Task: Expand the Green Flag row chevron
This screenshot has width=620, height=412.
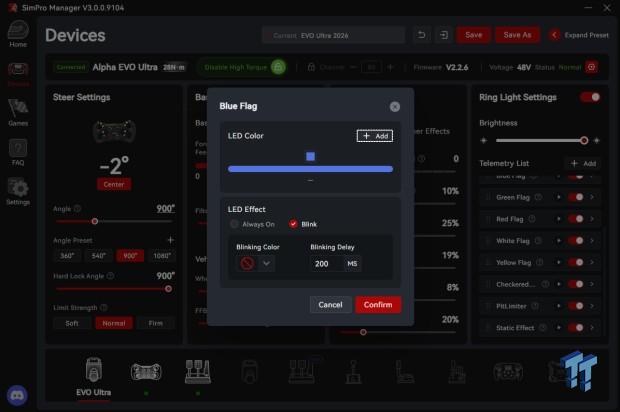Action: pos(592,197)
